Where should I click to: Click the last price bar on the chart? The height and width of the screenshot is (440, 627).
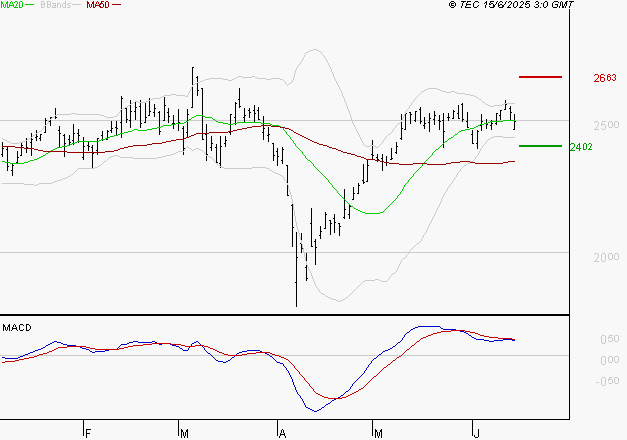pos(514,119)
